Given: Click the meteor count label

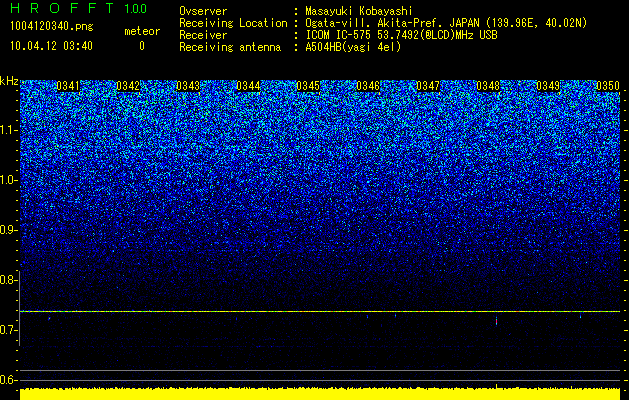Looking at the screenshot, I should (142, 31).
